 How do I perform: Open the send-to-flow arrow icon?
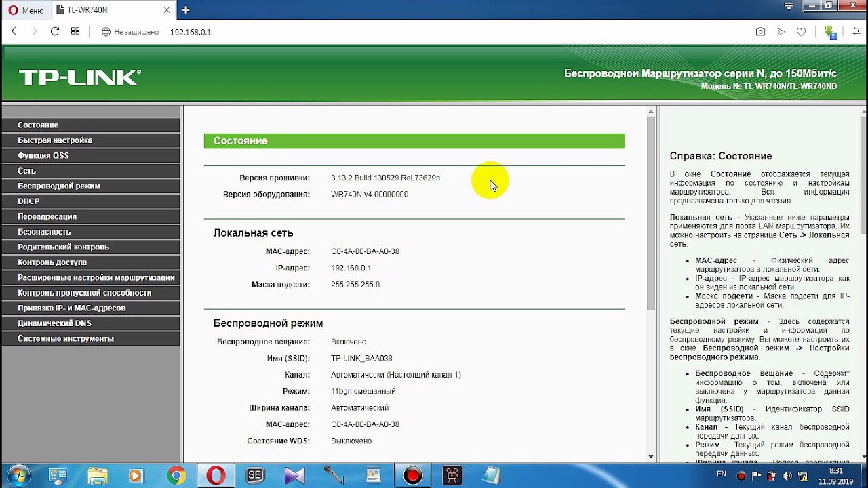[781, 31]
